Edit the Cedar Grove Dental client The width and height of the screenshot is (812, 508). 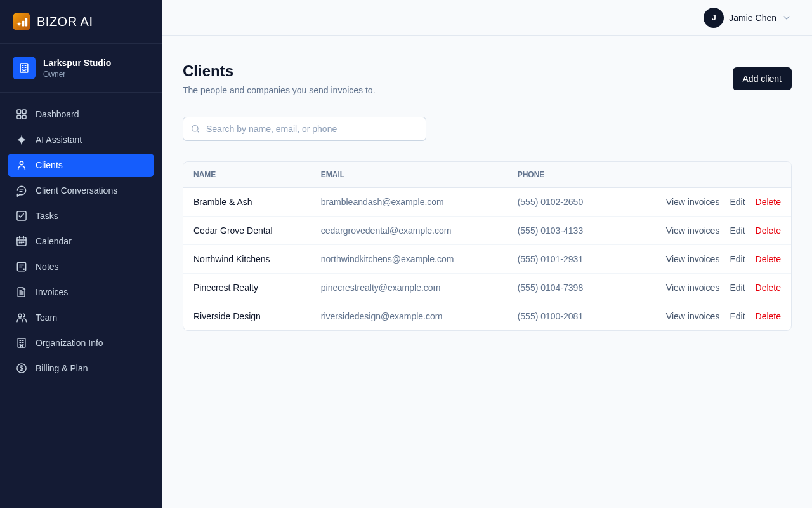click(x=737, y=231)
